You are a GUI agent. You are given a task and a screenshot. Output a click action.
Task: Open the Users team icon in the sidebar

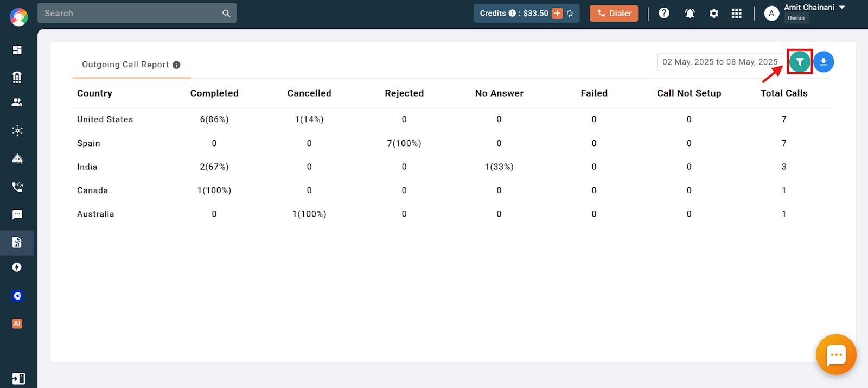[x=17, y=102]
